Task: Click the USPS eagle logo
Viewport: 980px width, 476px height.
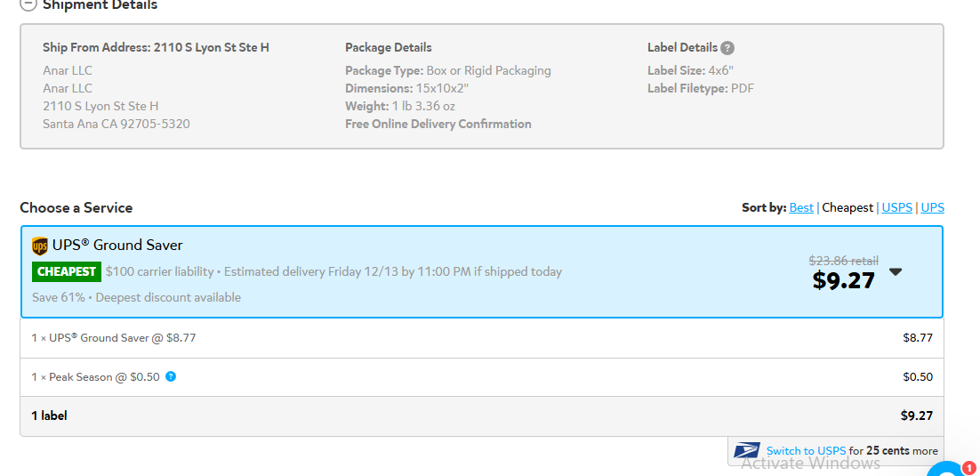Action: [x=747, y=450]
